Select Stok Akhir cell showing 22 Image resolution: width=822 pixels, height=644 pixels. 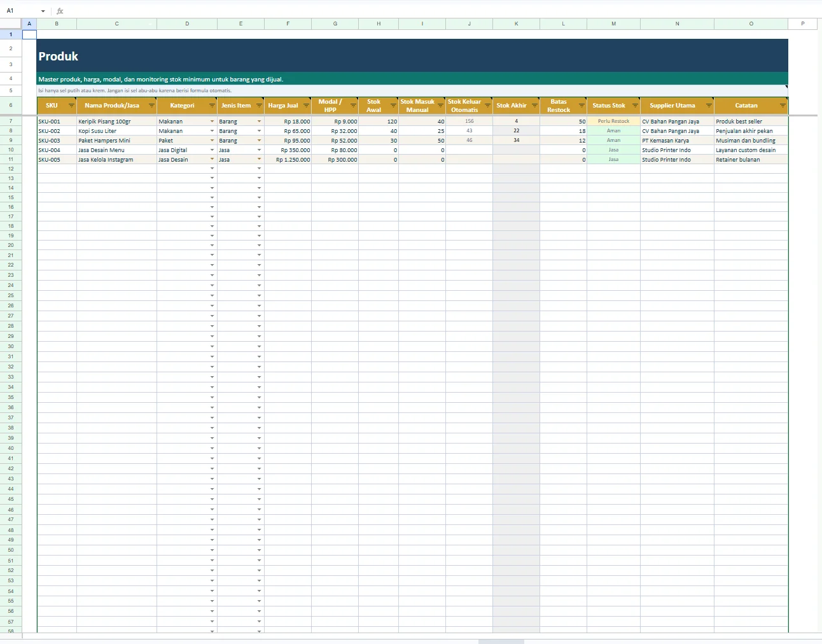[x=517, y=131]
